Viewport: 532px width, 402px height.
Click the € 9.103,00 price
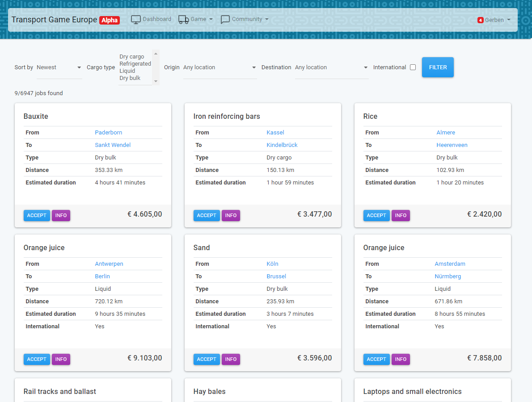pos(145,358)
